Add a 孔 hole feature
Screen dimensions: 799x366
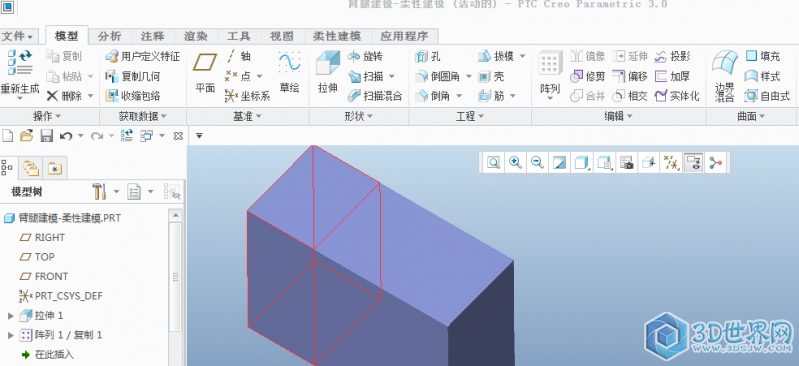tap(428, 57)
